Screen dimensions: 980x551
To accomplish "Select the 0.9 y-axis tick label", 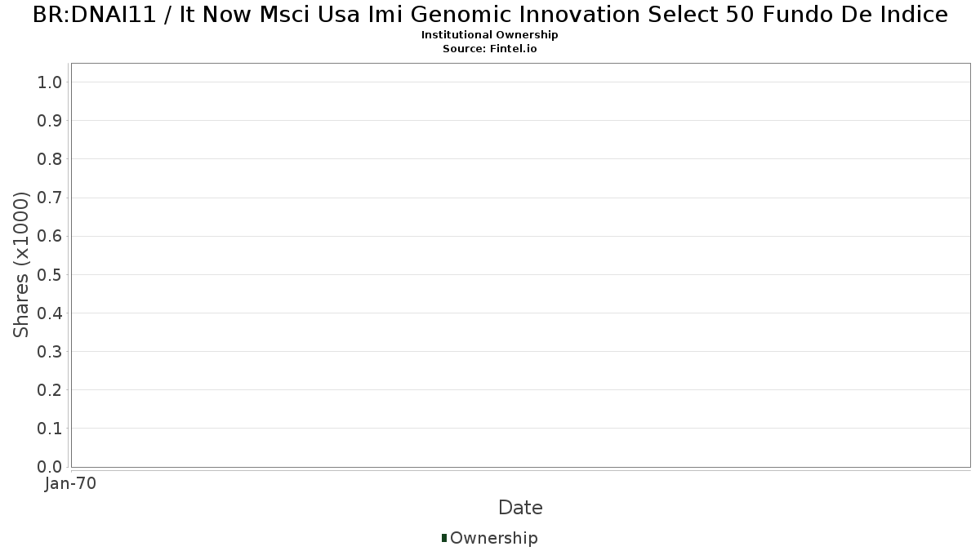I will (x=50, y=121).
